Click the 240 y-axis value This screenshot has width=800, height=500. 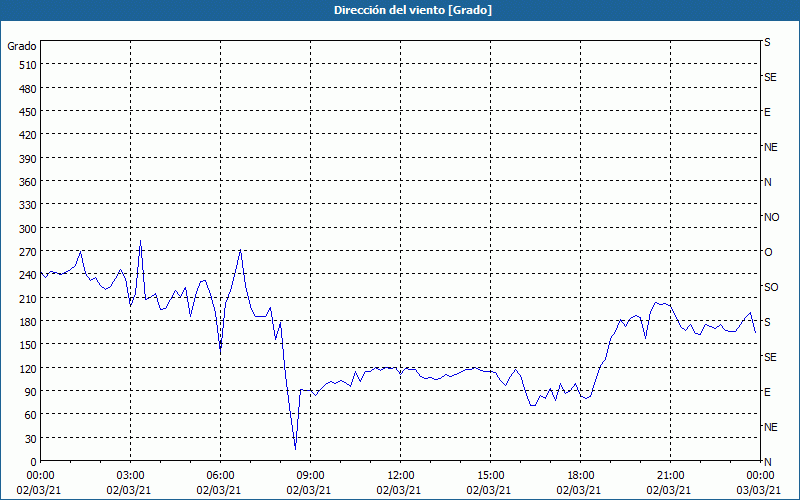pyautogui.click(x=28, y=275)
